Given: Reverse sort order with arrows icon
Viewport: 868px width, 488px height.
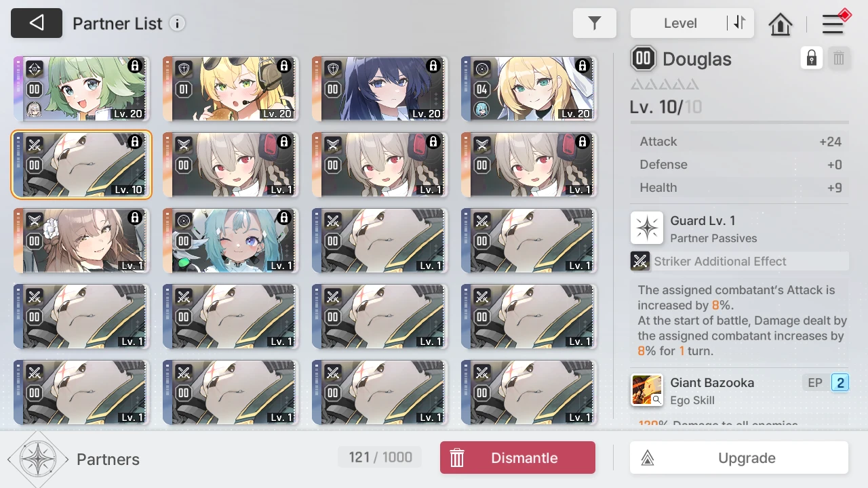Looking at the screenshot, I should click(x=739, y=23).
